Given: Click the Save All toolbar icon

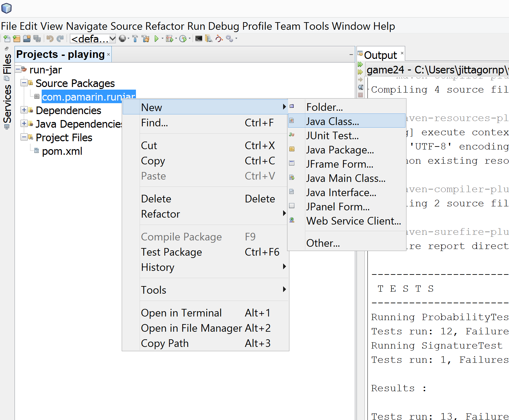Looking at the screenshot, I should coord(37,39).
